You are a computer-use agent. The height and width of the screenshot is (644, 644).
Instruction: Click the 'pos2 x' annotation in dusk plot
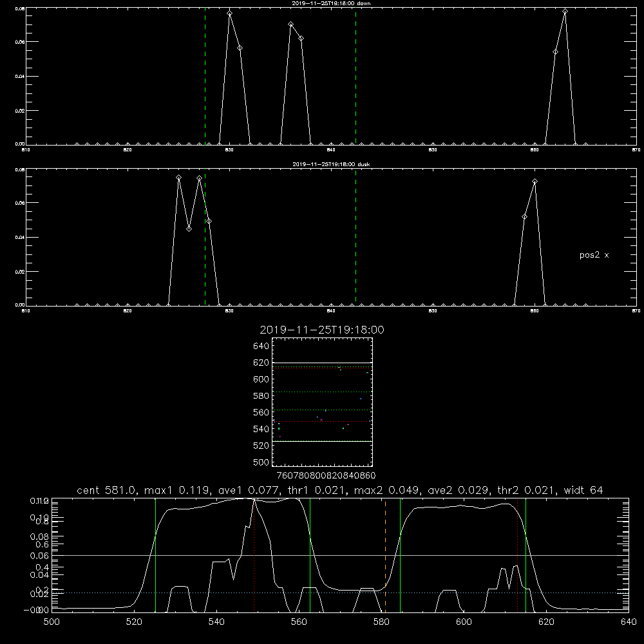pos(594,255)
